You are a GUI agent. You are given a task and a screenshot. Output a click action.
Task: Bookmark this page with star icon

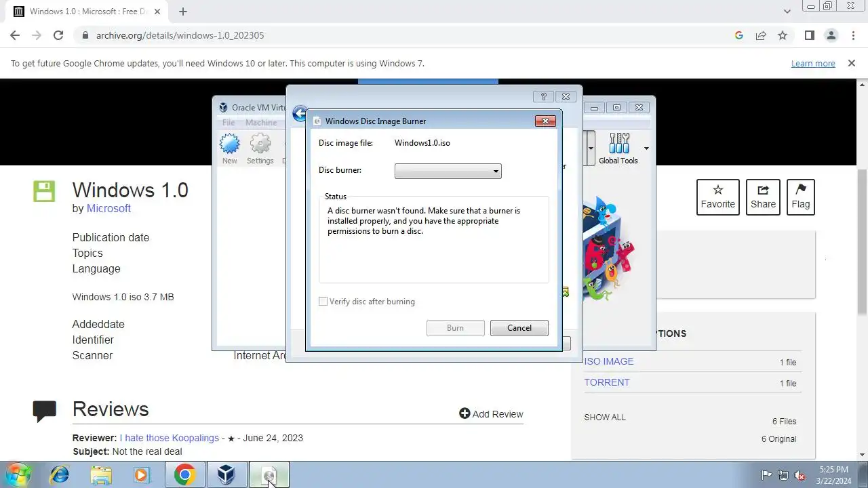click(783, 35)
